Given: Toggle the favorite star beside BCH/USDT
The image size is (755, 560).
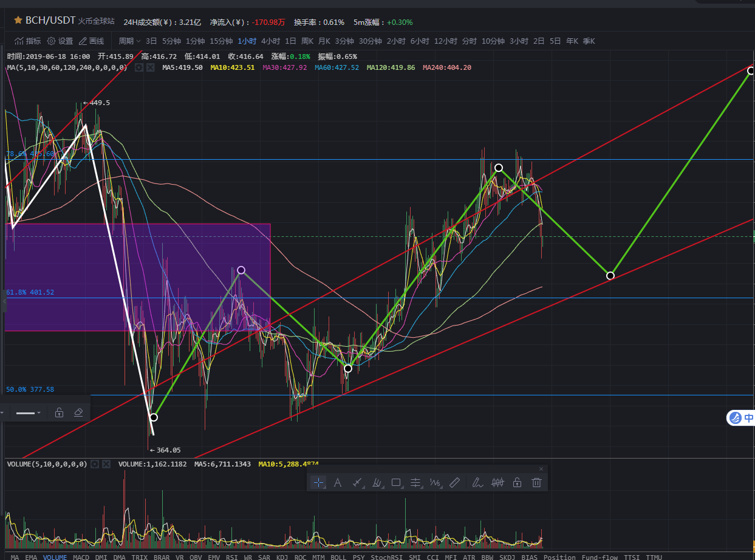Looking at the screenshot, I should [x=18, y=21].
